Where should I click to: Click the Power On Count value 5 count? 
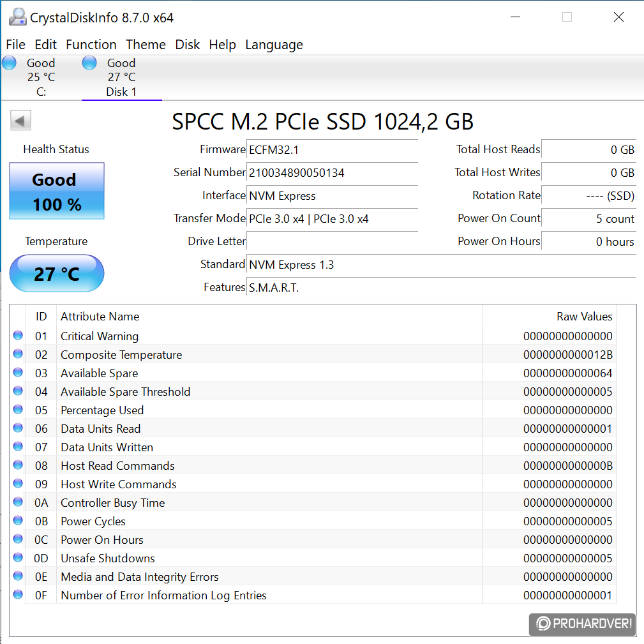coord(589,218)
